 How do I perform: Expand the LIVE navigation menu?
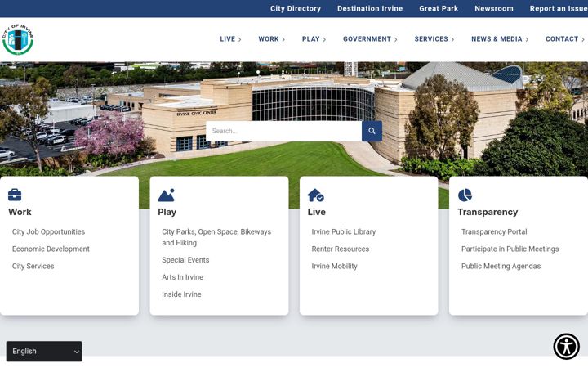[230, 39]
